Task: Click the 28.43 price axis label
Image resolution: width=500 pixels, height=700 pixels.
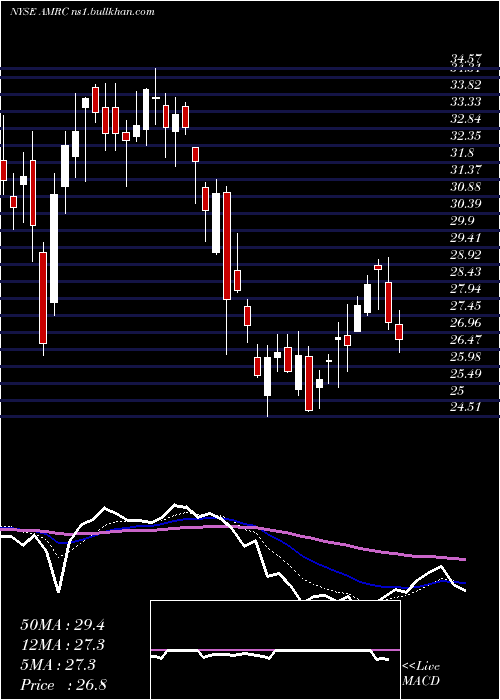Action: click(x=466, y=272)
